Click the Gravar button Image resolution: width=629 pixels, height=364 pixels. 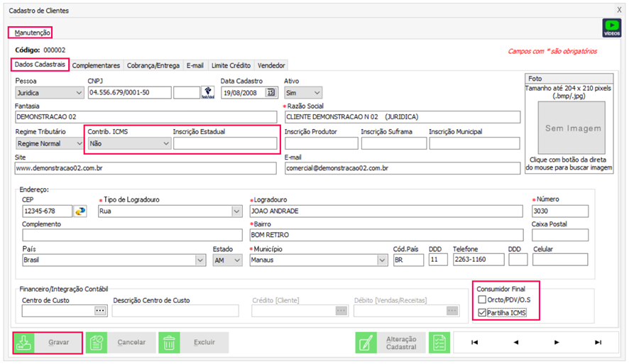coord(48,343)
